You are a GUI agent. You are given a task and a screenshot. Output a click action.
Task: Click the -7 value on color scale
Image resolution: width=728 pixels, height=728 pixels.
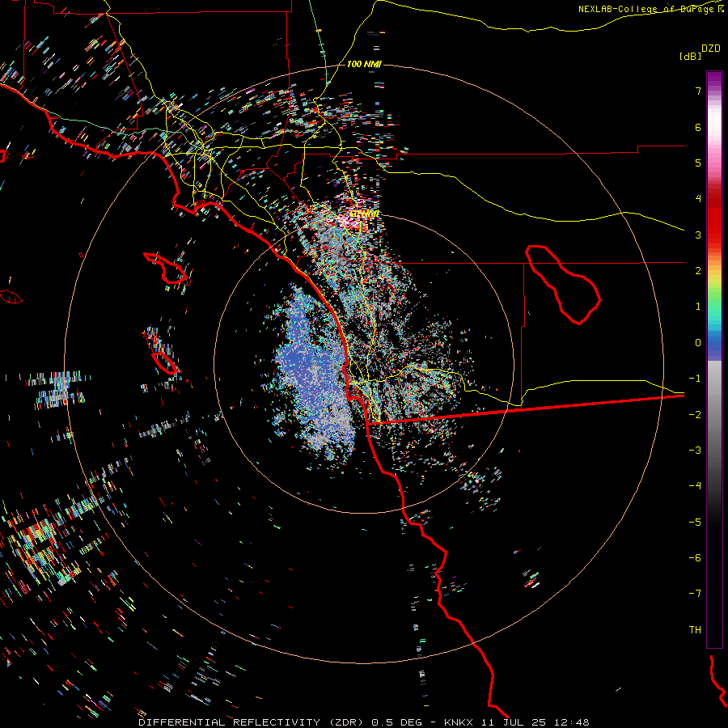[695, 594]
